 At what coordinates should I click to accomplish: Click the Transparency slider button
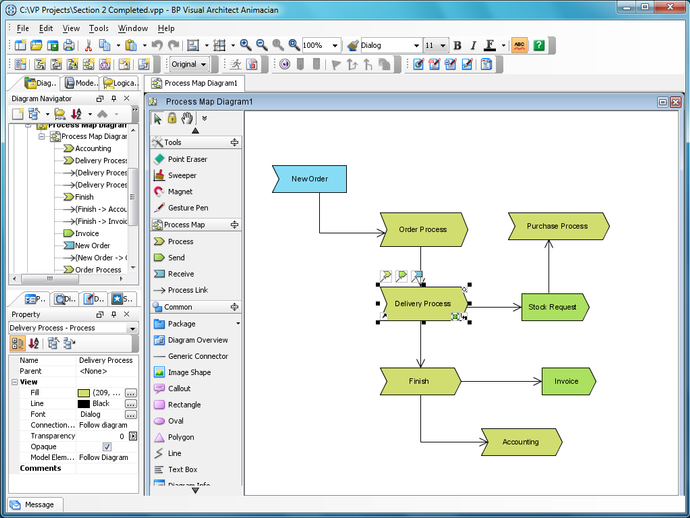pos(133,436)
